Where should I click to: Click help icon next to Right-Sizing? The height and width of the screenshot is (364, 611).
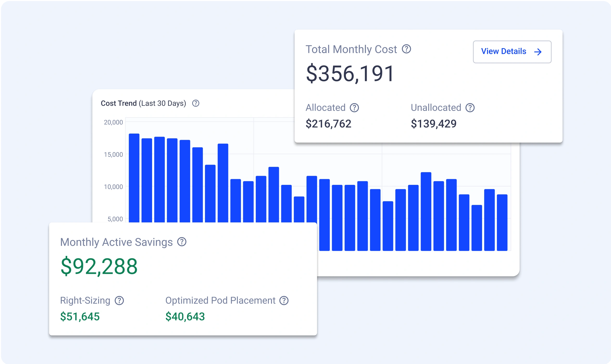pos(119,300)
